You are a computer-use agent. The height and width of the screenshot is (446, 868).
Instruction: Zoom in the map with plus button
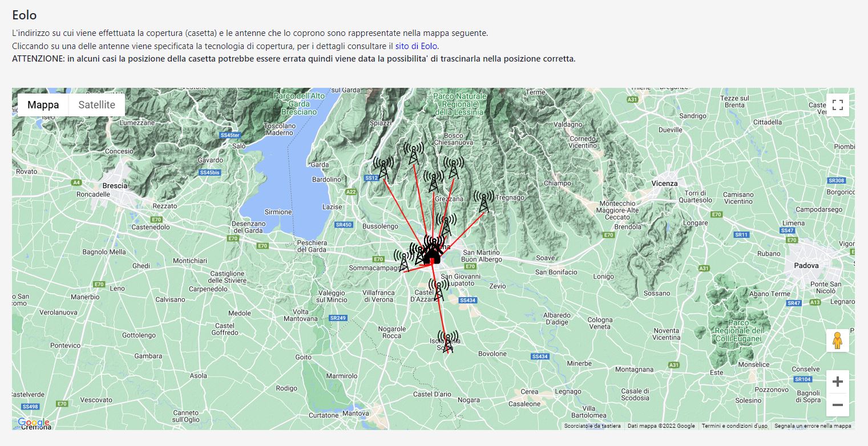point(837,382)
